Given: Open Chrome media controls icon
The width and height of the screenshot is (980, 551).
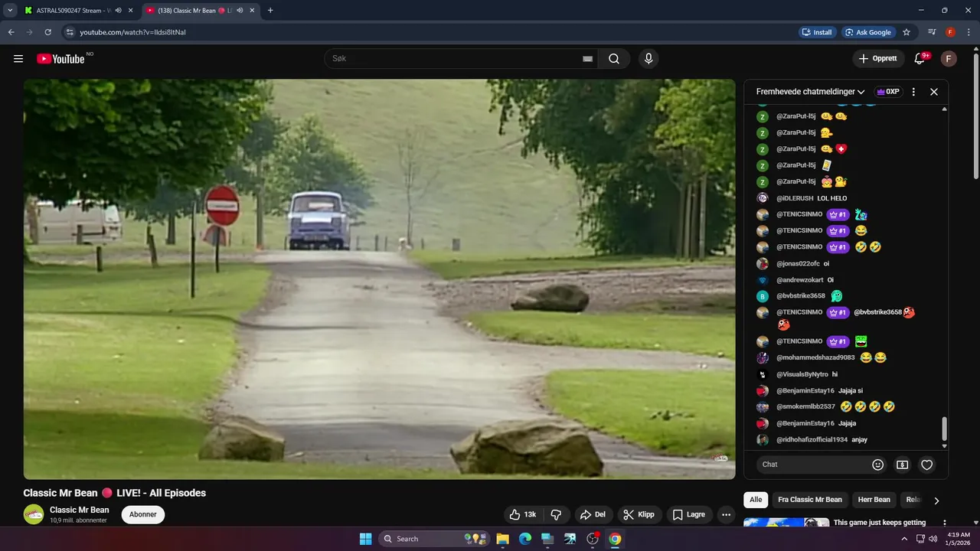Looking at the screenshot, I should 932,32.
